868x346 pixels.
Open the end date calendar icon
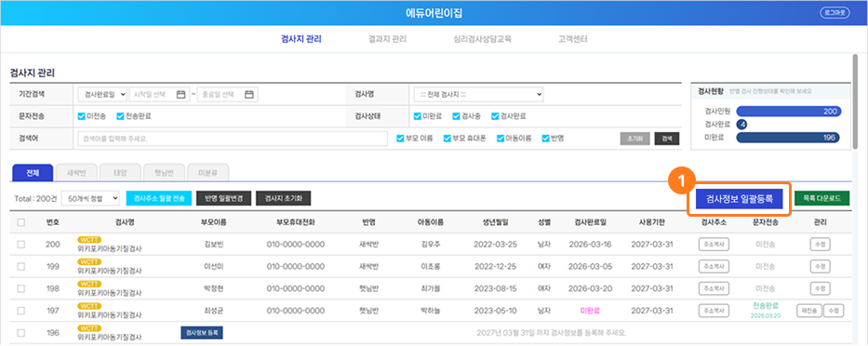[x=249, y=94]
